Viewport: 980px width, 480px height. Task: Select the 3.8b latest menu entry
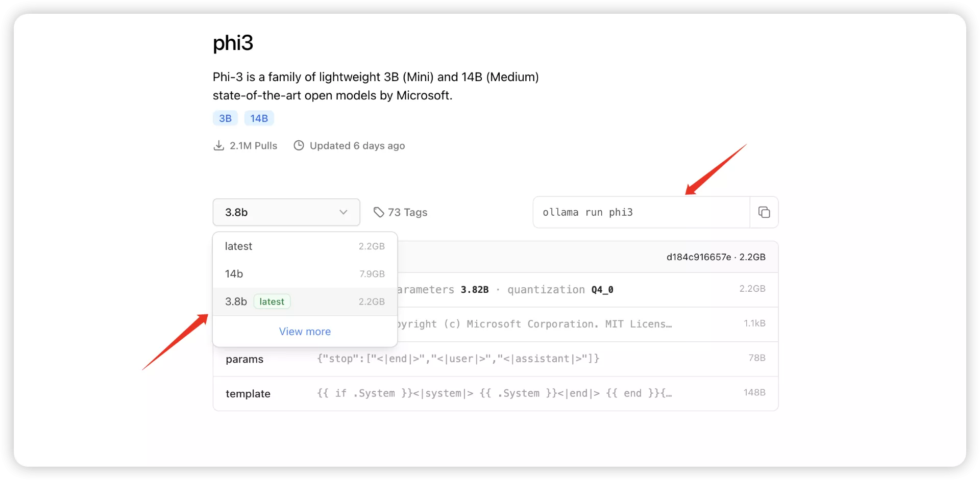point(305,301)
